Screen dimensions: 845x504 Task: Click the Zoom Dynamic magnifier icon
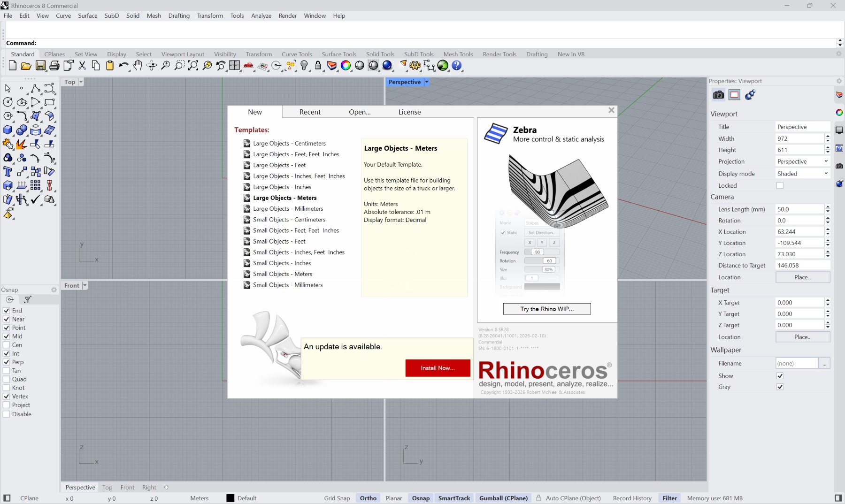(165, 66)
